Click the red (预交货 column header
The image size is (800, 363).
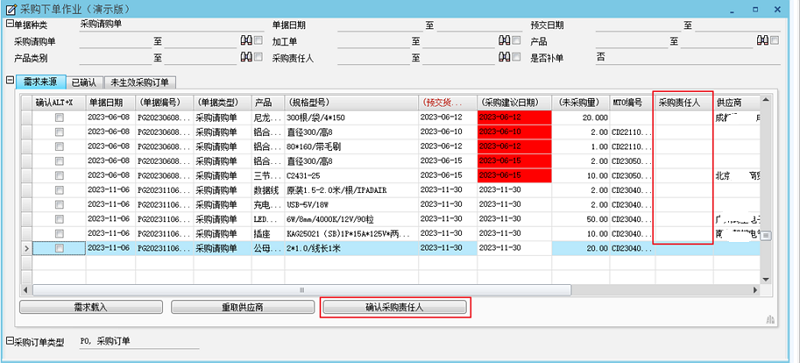(448, 102)
